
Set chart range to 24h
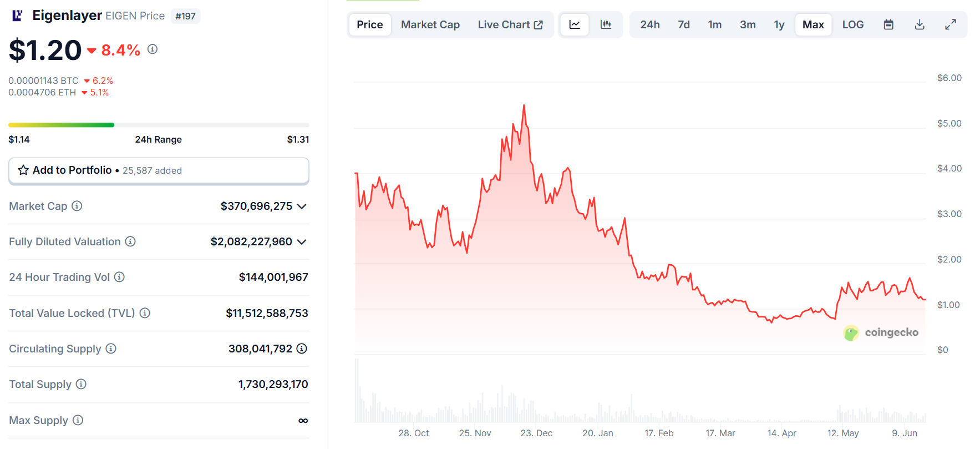(650, 25)
